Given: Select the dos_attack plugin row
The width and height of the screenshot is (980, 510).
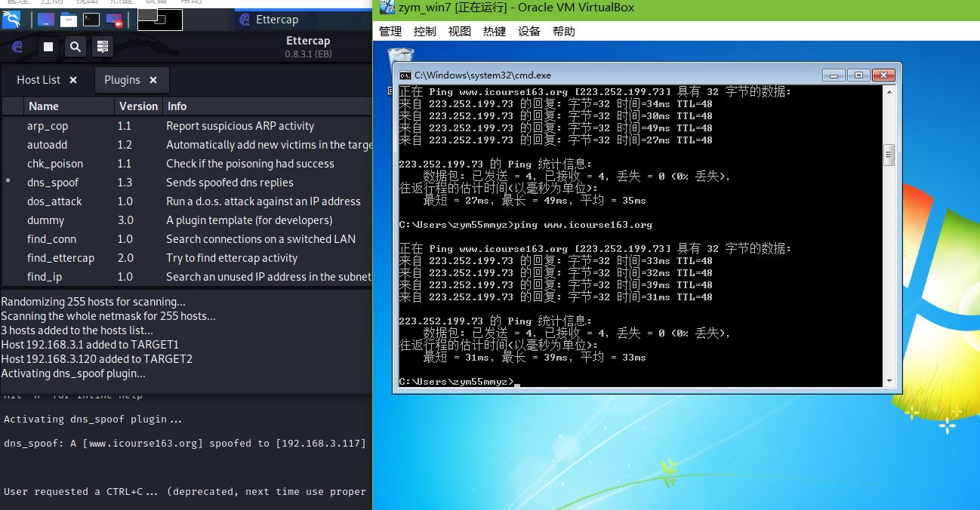Looking at the screenshot, I should pos(186,201).
